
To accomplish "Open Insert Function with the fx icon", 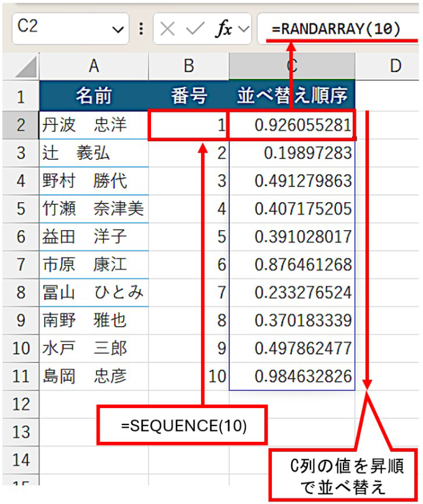I will (224, 29).
